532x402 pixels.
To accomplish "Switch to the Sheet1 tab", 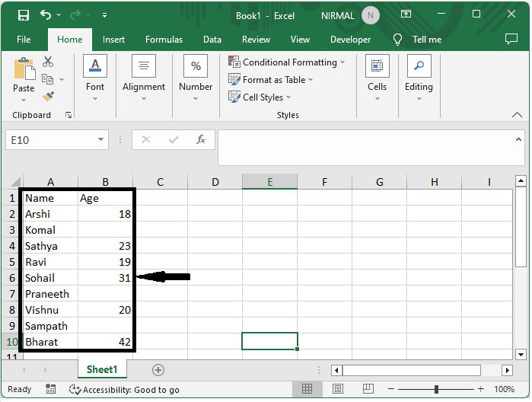I will tap(102, 370).
